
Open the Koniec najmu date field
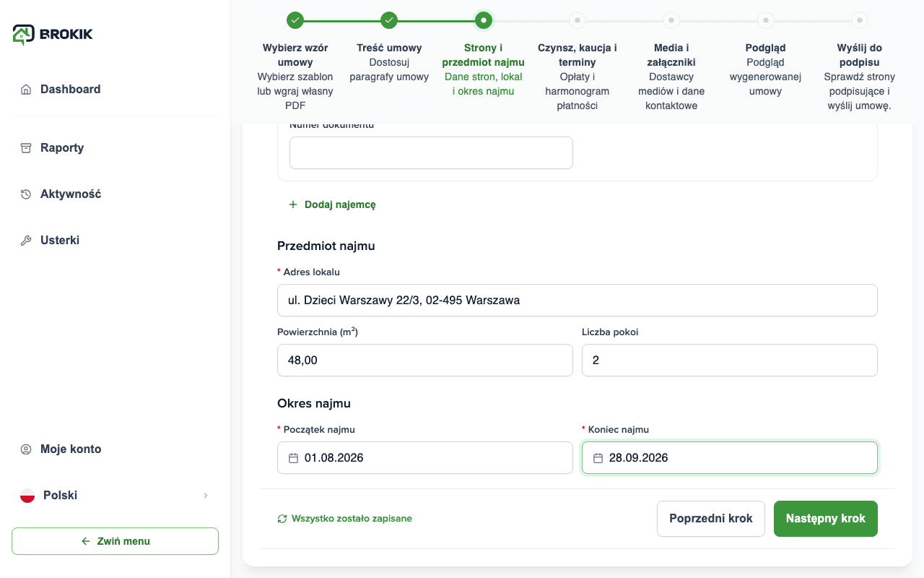click(x=730, y=458)
